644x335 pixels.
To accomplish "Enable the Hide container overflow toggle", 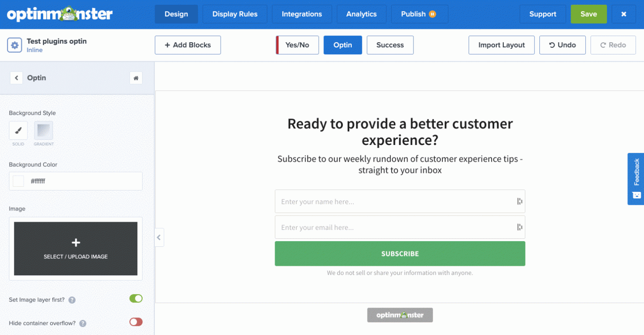I will click(x=136, y=322).
